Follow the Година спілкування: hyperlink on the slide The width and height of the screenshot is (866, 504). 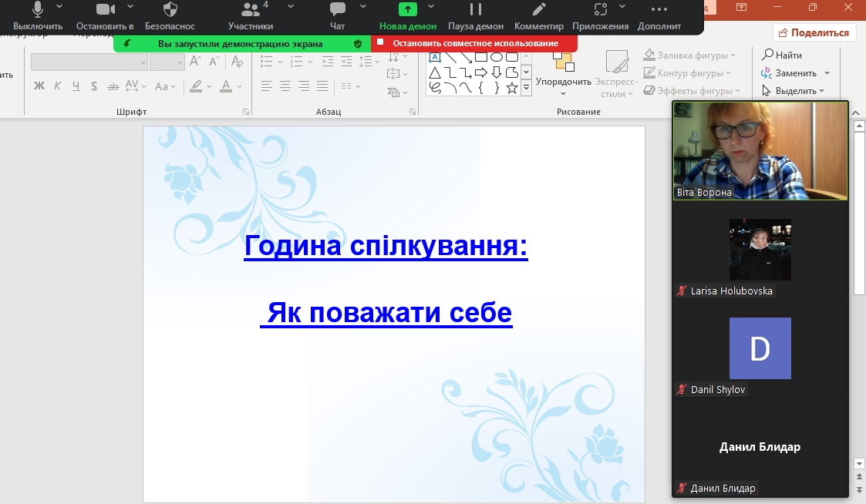pos(386,246)
